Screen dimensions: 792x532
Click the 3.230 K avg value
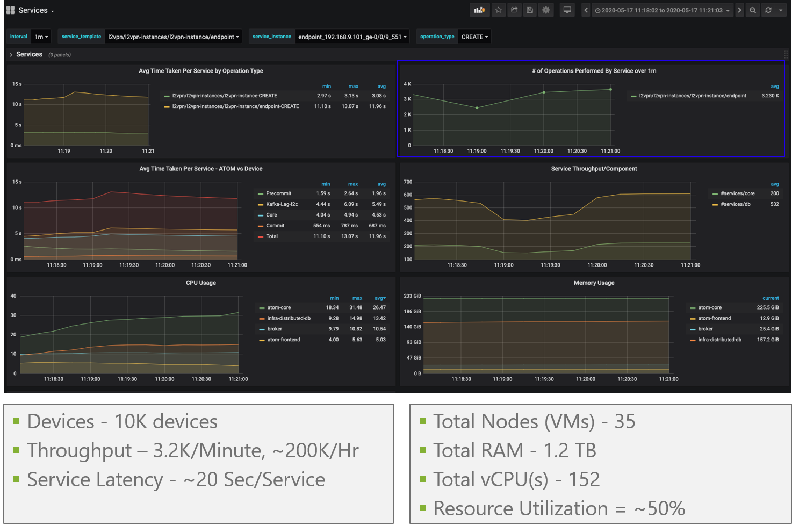click(770, 96)
